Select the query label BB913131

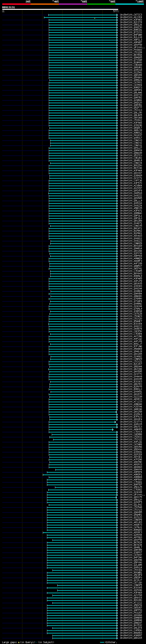pos(8,7)
